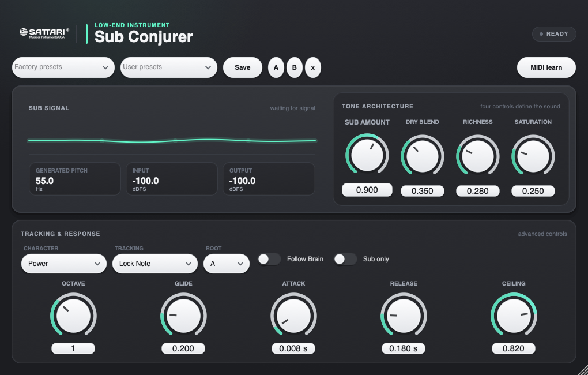Click the Saturation knob
Viewport: 588px width, 375px height.
(533, 156)
